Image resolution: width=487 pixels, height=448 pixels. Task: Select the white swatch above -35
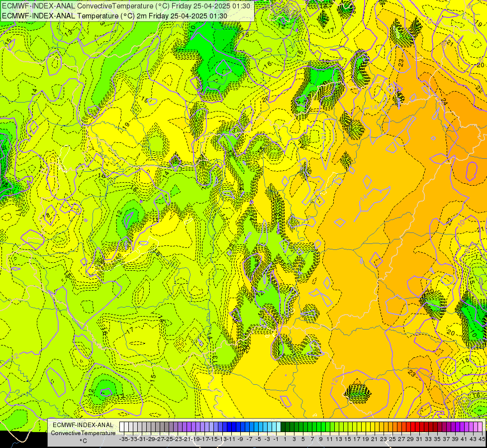click(122, 427)
